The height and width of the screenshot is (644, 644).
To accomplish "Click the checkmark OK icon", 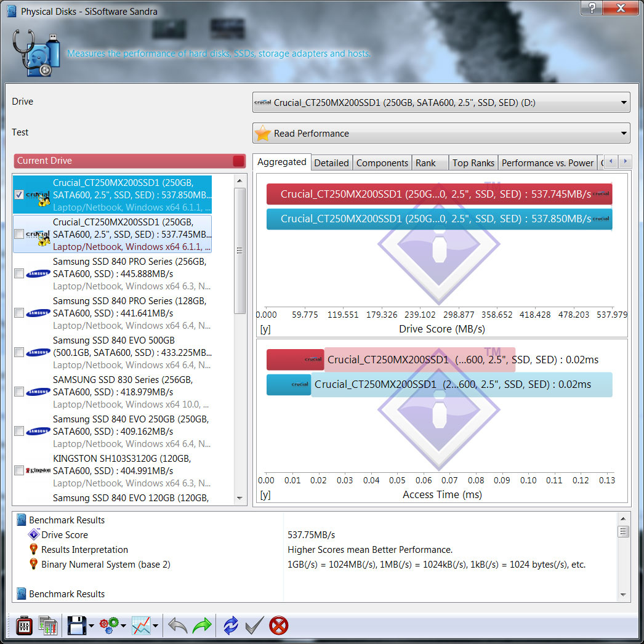I will 254,626.
